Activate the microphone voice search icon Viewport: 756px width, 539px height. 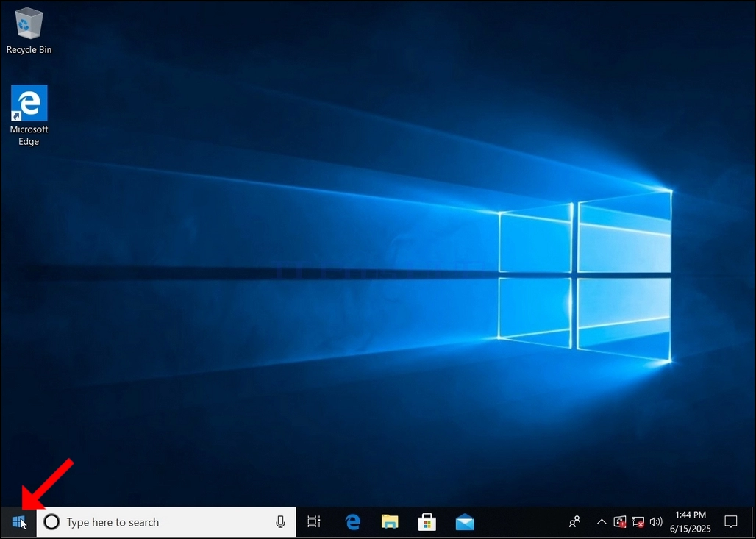pyautogui.click(x=280, y=521)
